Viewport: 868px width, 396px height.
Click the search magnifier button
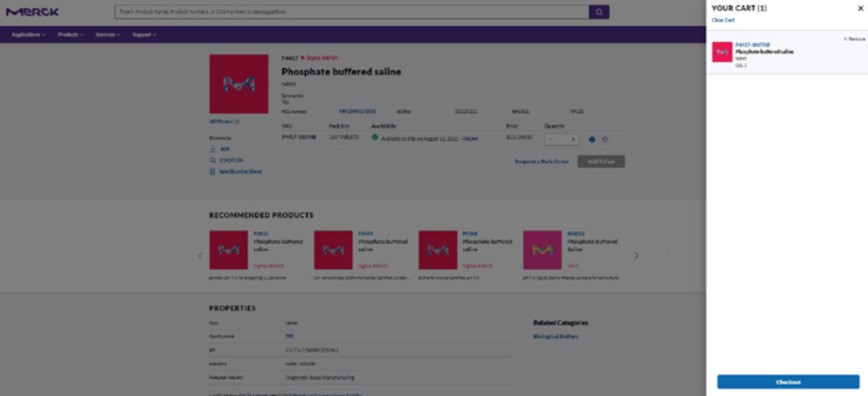(x=599, y=11)
